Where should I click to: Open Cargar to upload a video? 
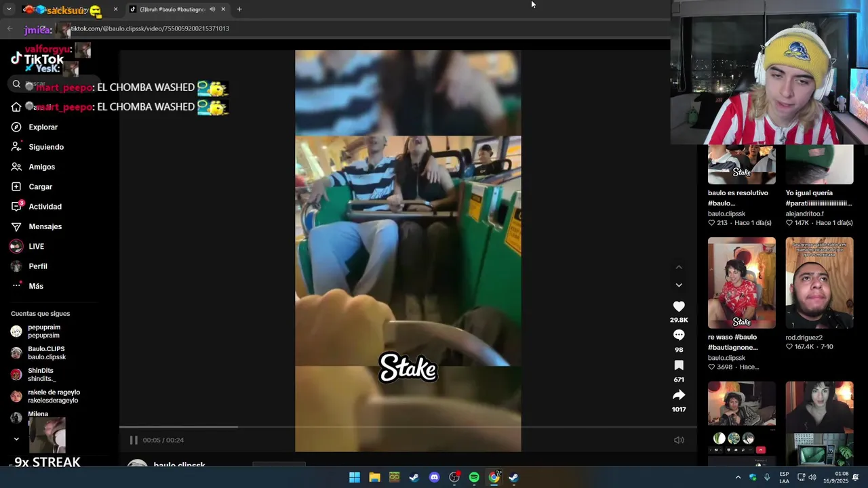pos(33,187)
